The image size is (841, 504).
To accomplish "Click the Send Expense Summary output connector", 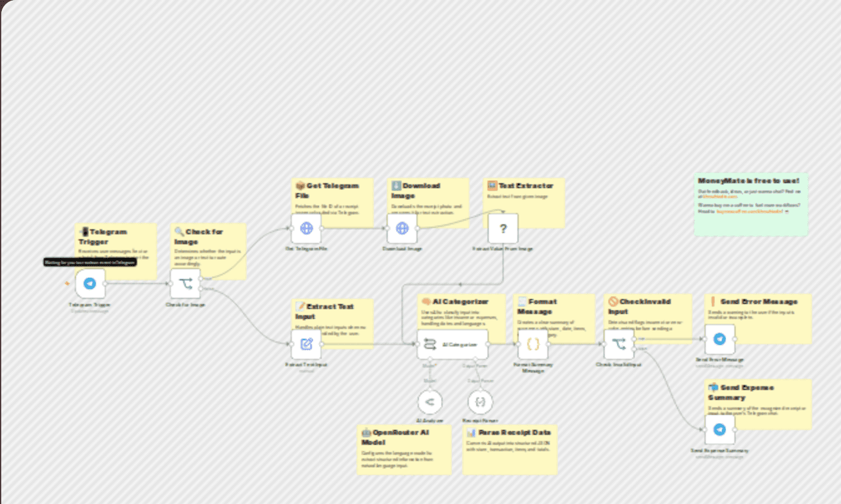I will [x=735, y=430].
